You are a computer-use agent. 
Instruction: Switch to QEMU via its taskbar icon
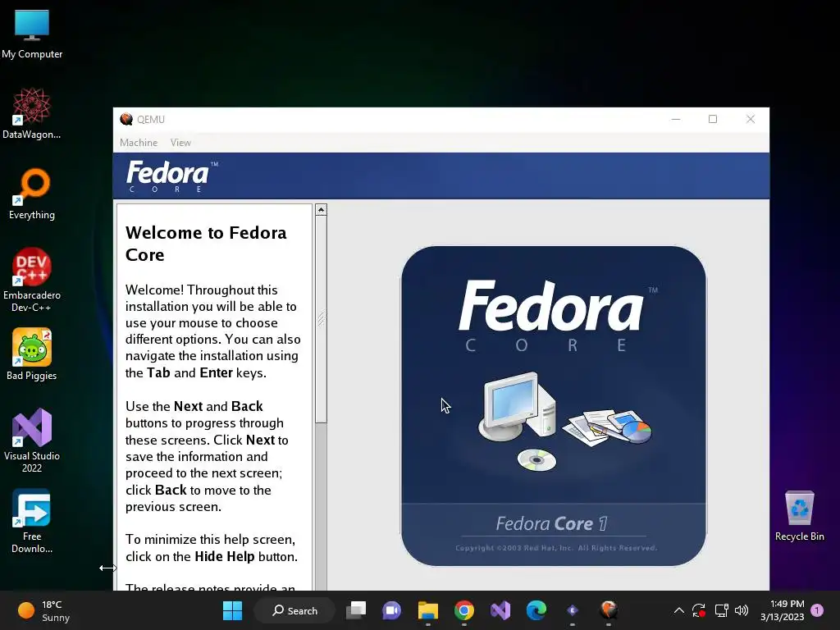click(x=609, y=610)
